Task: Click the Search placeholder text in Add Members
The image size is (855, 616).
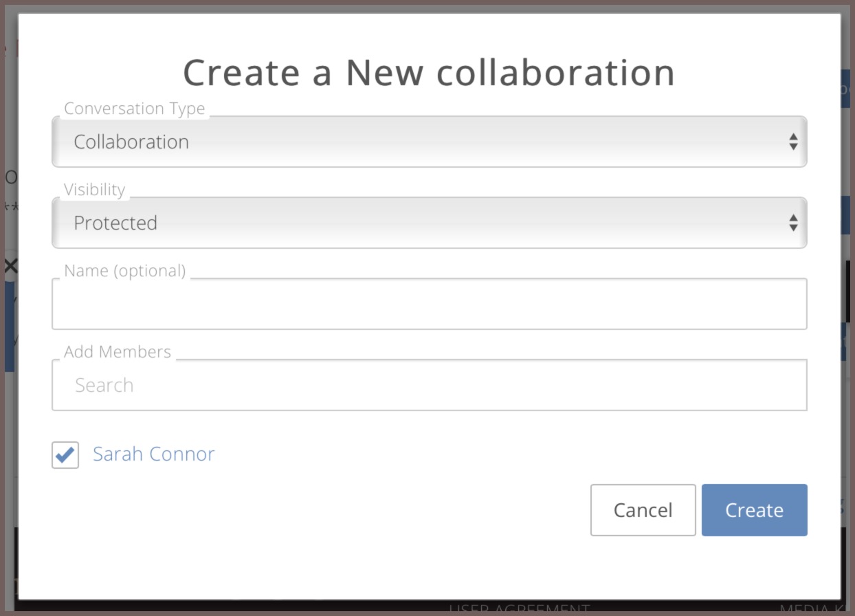Action: [x=104, y=385]
